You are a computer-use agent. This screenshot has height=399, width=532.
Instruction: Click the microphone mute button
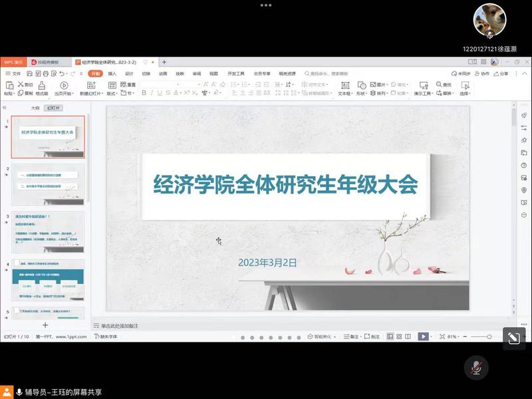(x=476, y=367)
